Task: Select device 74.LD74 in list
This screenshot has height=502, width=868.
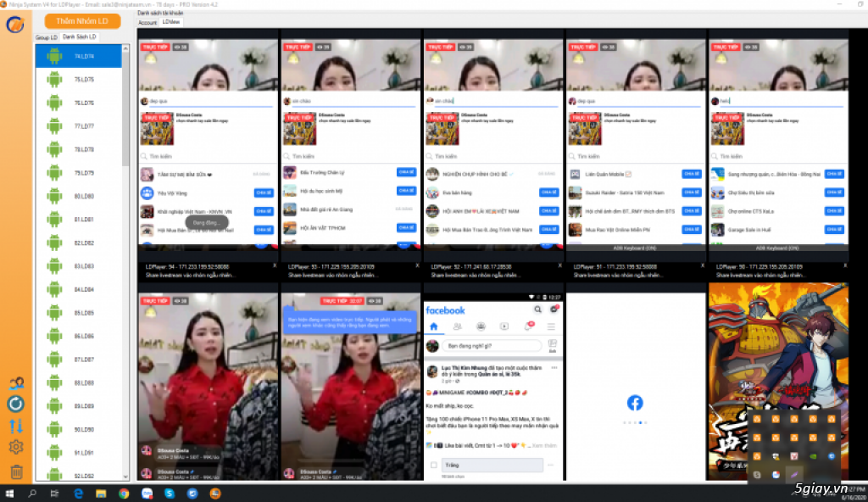Action: click(x=79, y=56)
